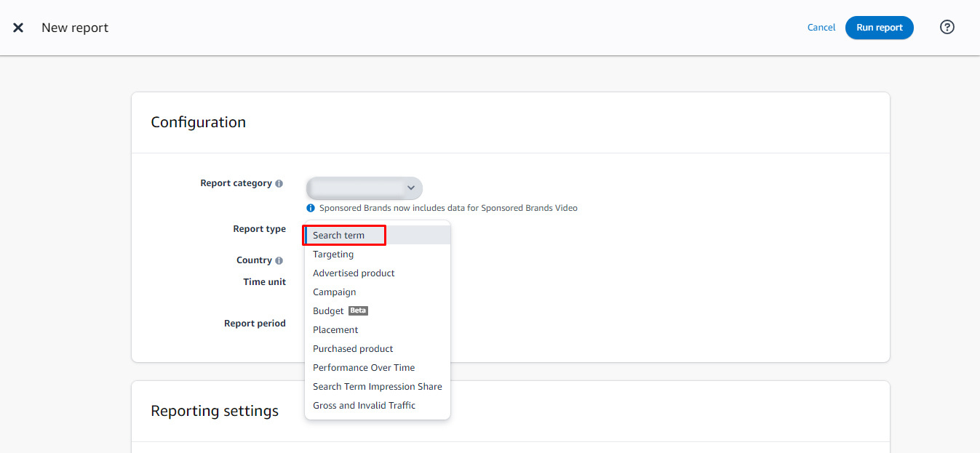The image size is (980, 453).
Task: Select Placement report type
Action: pyautogui.click(x=335, y=329)
